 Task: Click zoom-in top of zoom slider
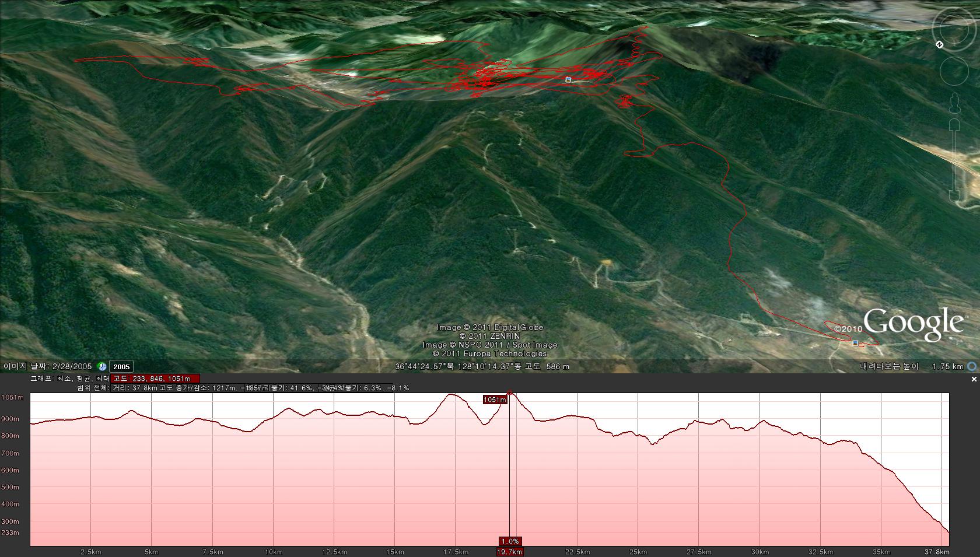(x=956, y=124)
